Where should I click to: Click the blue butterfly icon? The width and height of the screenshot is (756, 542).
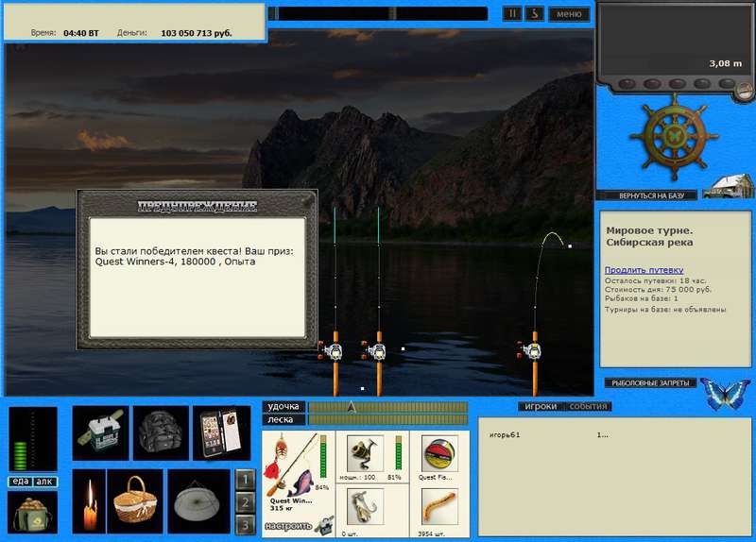point(725,393)
